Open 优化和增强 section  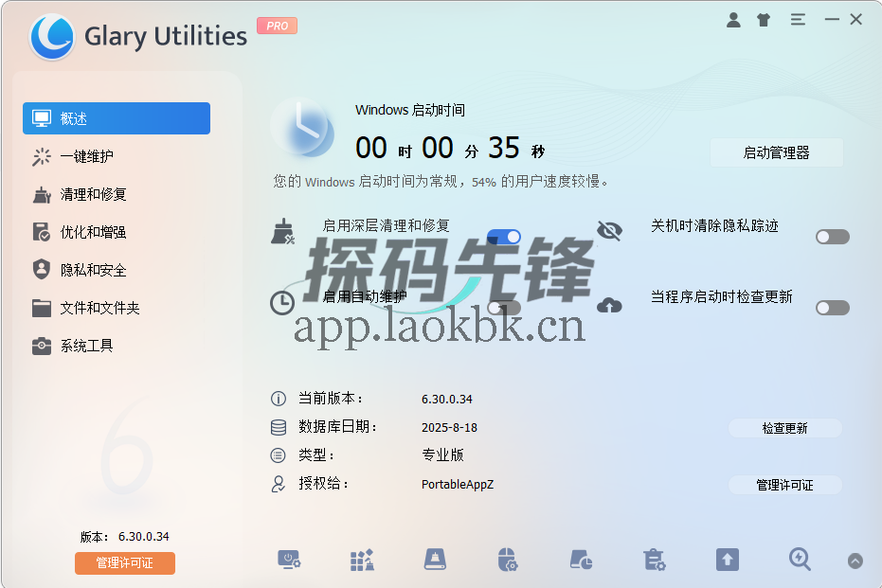click(x=117, y=232)
